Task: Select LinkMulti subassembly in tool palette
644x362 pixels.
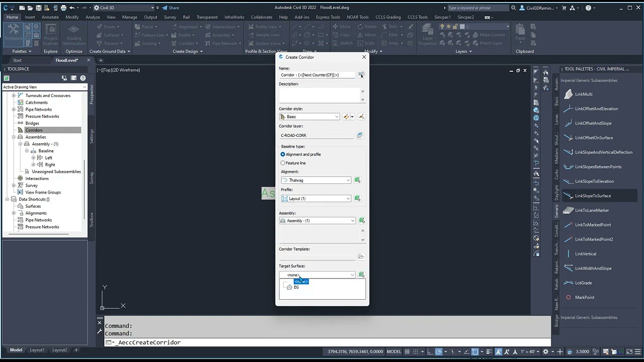Action: 584,94
